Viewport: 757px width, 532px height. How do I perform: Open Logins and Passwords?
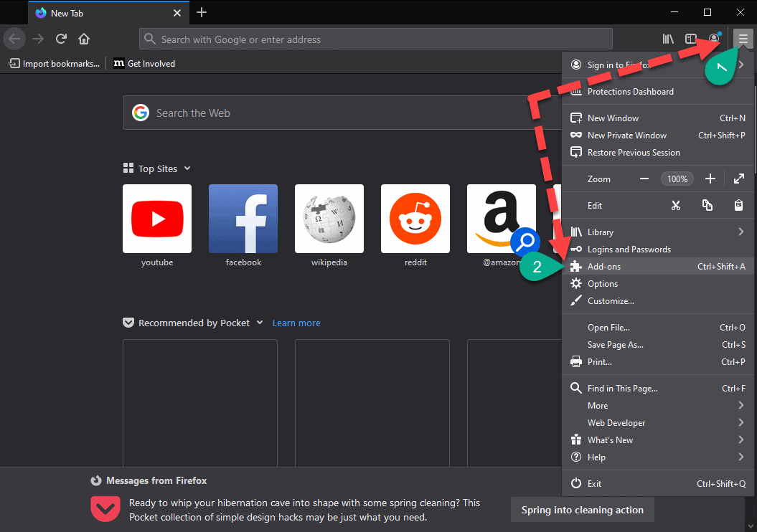(x=657, y=250)
